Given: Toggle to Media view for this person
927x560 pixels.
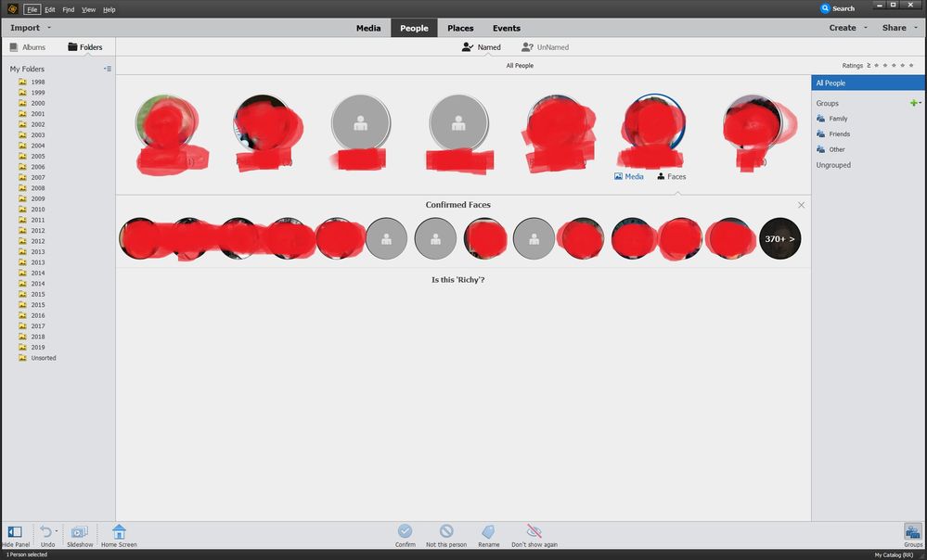Looking at the screenshot, I should (x=629, y=176).
